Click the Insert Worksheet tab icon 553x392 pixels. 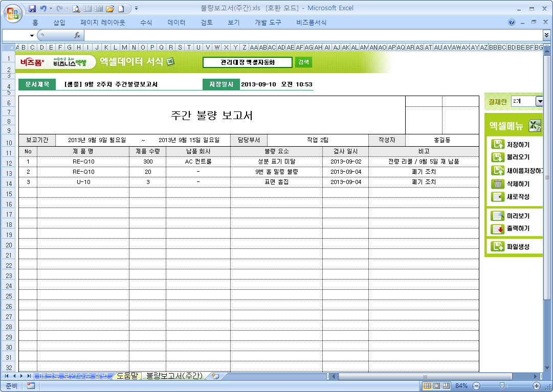click(x=215, y=376)
